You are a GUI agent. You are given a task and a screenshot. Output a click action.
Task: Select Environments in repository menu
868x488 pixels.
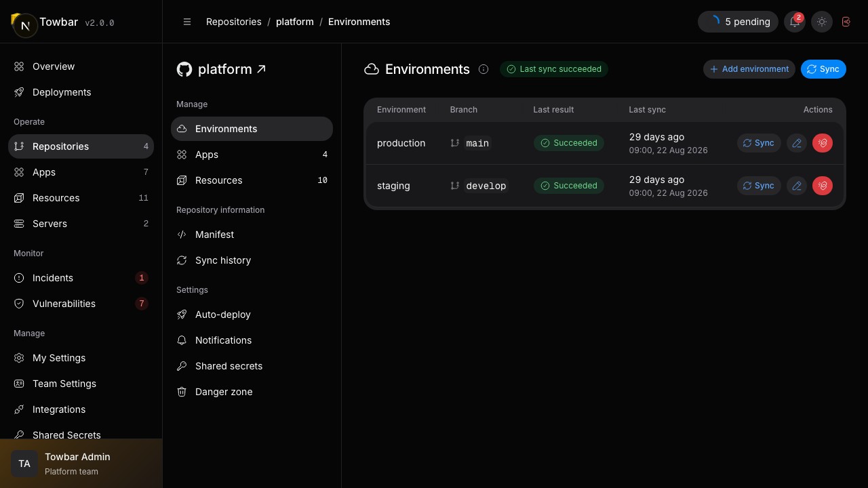click(x=252, y=129)
